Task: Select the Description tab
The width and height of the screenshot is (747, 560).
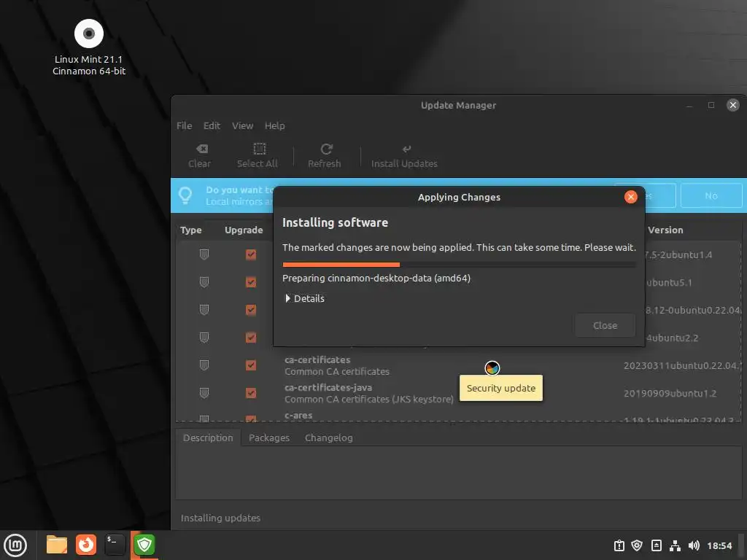Action: point(208,437)
